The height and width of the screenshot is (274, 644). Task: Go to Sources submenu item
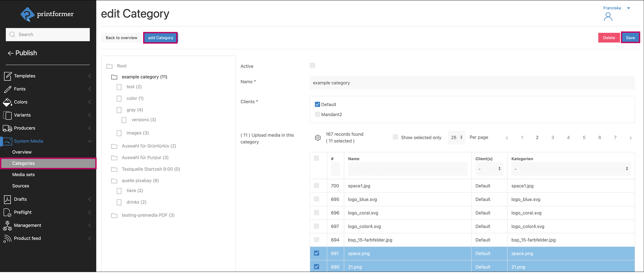[21, 186]
